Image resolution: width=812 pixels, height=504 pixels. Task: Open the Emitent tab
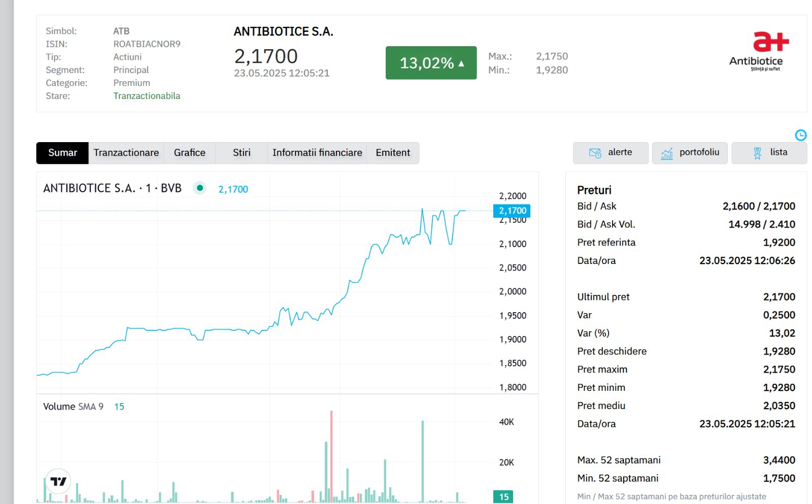point(393,153)
